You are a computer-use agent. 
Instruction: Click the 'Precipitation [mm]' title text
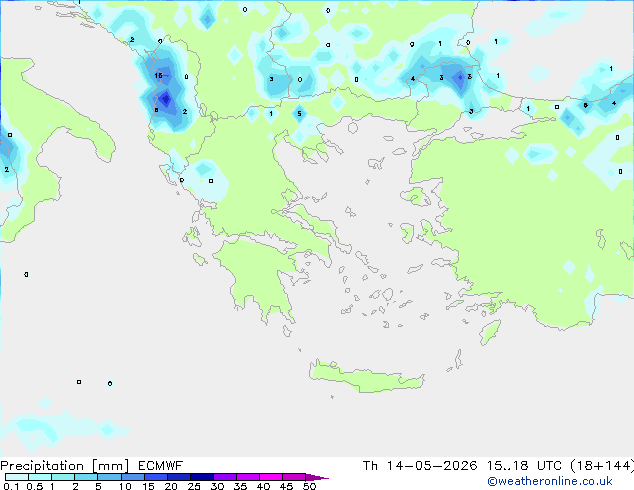click(x=65, y=466)
